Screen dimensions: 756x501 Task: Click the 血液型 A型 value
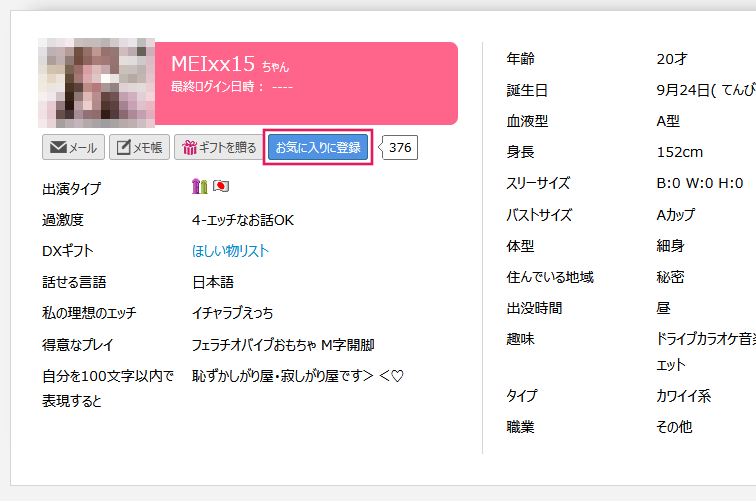point(668,122)
